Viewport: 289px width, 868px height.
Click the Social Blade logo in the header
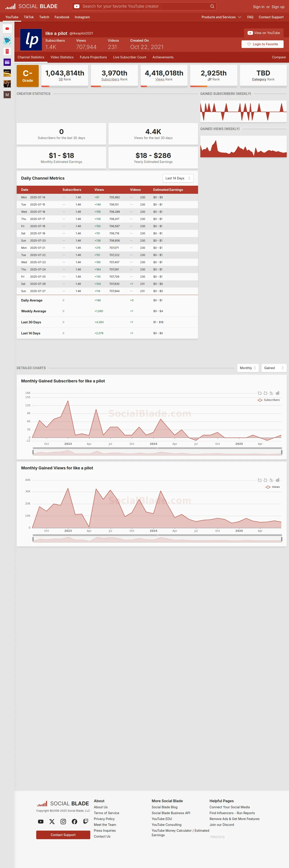31,6
